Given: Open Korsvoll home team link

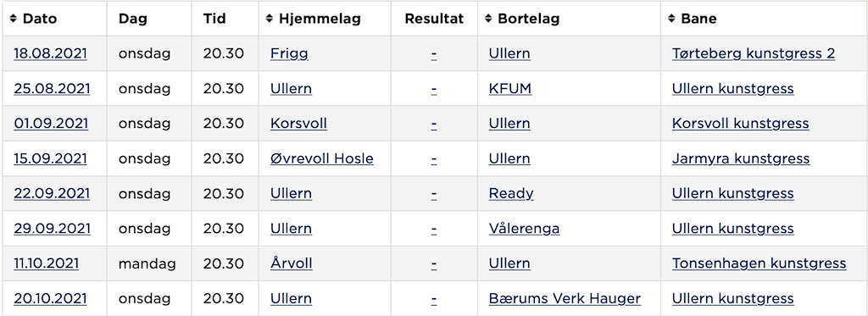Looking at the screenshot, I should [x=298, y=124].
